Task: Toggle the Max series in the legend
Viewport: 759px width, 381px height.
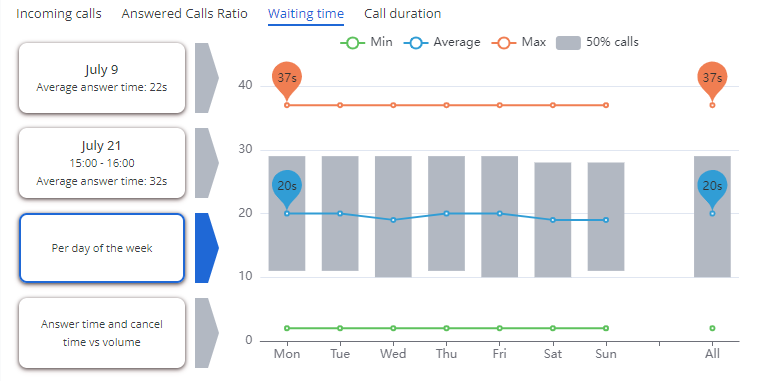Action: click(518, 43)
